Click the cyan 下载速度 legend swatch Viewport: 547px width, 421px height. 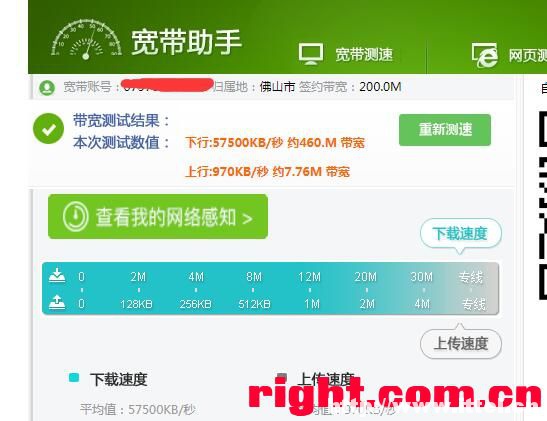(74, 378)
